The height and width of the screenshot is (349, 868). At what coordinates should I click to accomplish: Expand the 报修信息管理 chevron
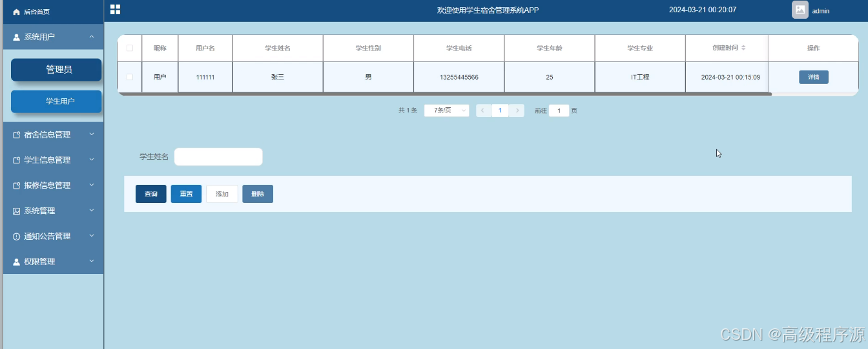pos(92,185)
